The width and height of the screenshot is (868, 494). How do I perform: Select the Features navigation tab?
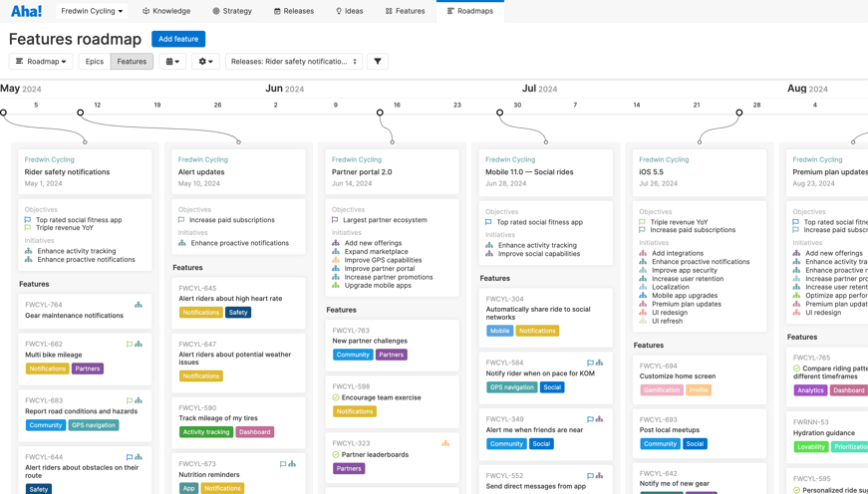(x=405, y=11)
